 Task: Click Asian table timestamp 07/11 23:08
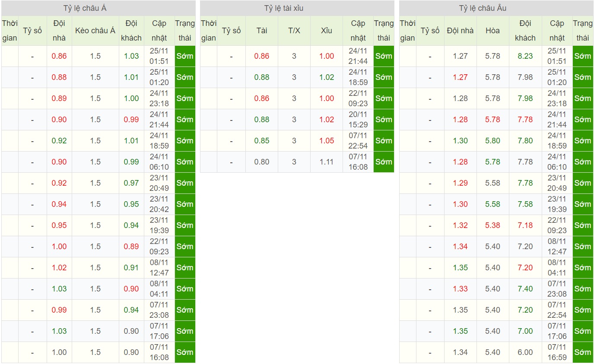[159, 310]
